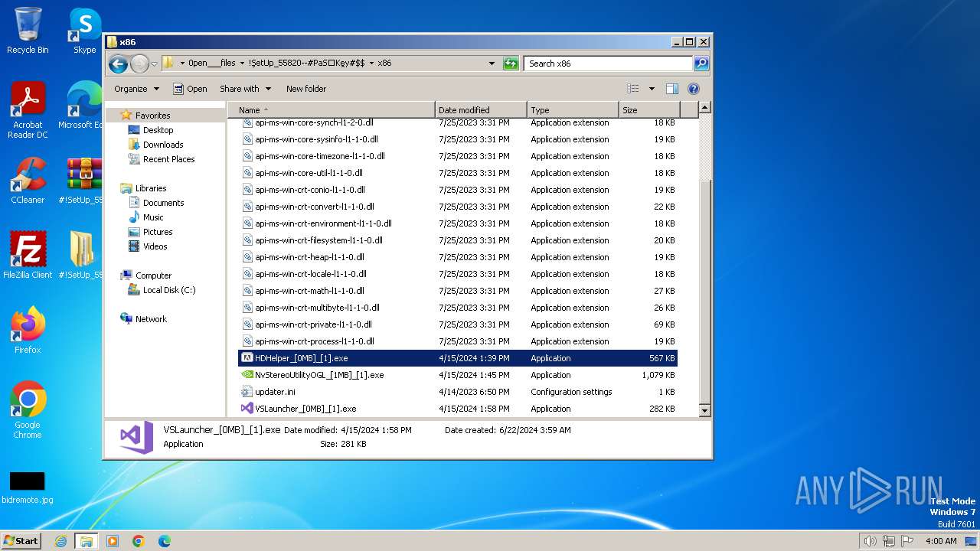980x551 pixels.
Task: Select Recent Places in navigation pane
Action: pyautogui.click(x=168, y=159)
